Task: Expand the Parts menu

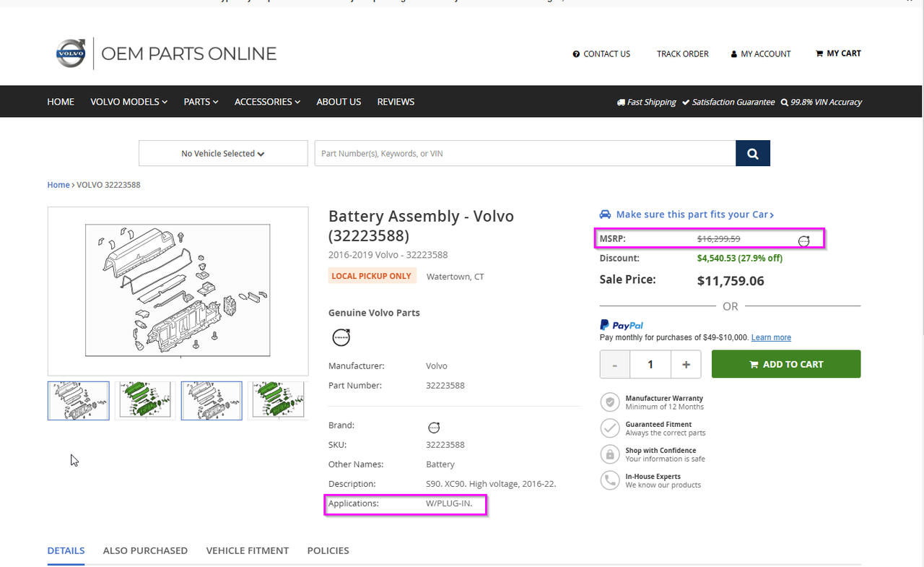Action: click(x=201, y=102)
